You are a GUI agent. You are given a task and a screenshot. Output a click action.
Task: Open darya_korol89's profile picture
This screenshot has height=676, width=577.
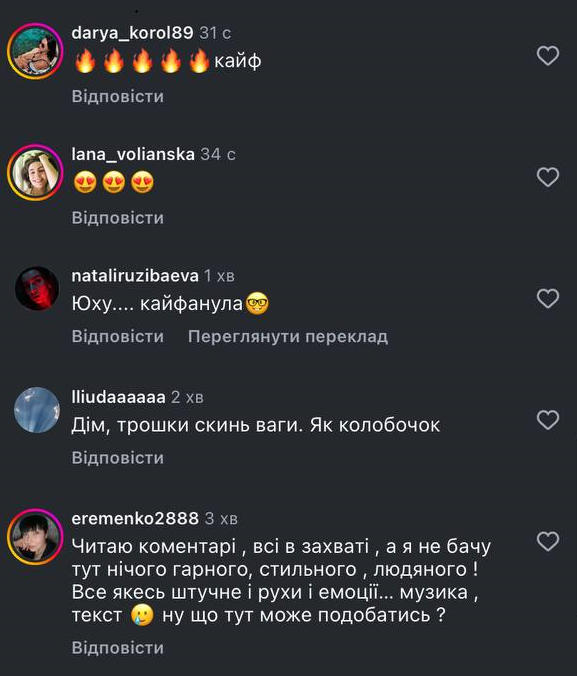tap(35, 51)
